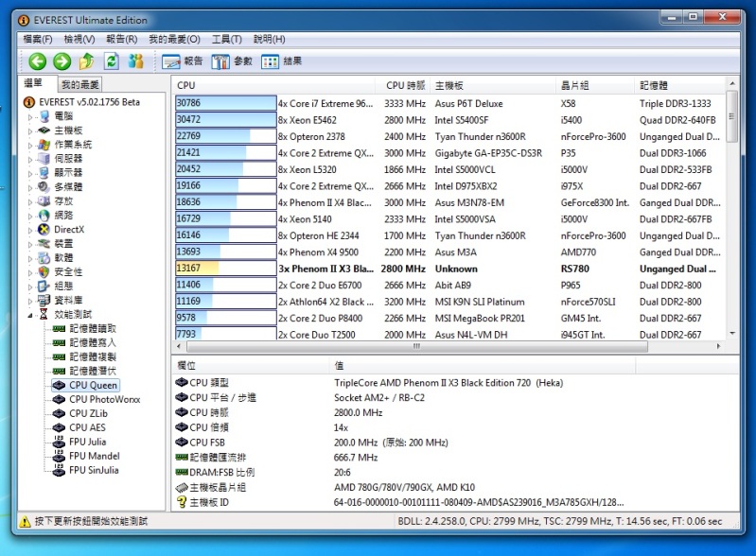
Task: Click the 網路 network tree icon
Action: (x=44, y=216)
